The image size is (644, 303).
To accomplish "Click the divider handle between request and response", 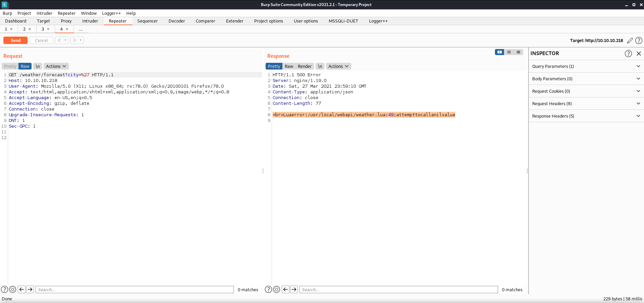I will click(263, 171).
